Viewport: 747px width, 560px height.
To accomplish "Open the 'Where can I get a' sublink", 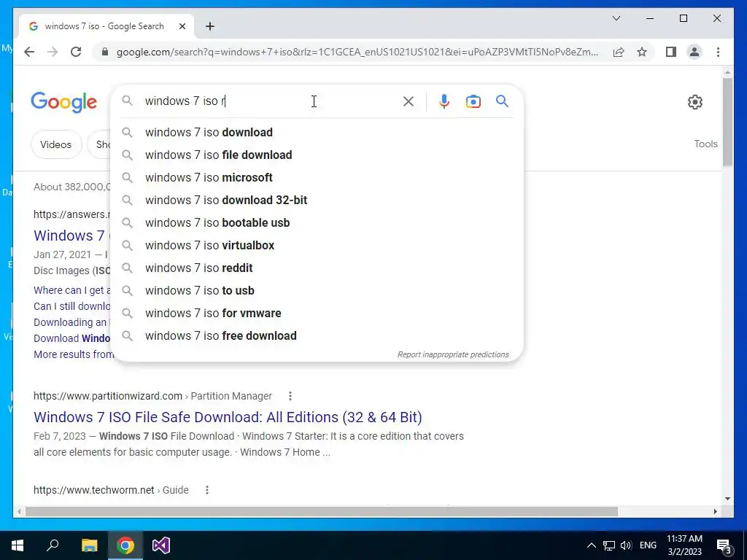I will point(72,290).
